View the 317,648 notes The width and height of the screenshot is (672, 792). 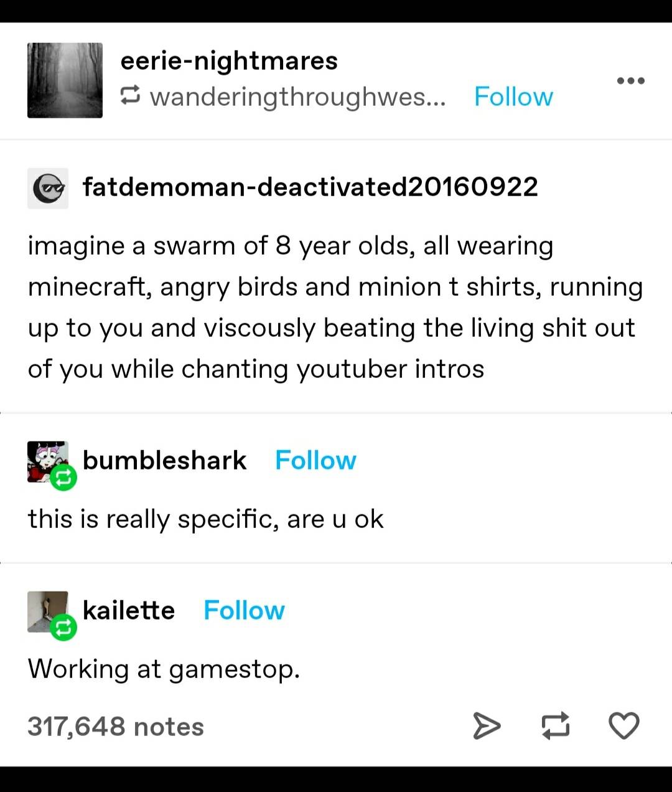point(116,727)
